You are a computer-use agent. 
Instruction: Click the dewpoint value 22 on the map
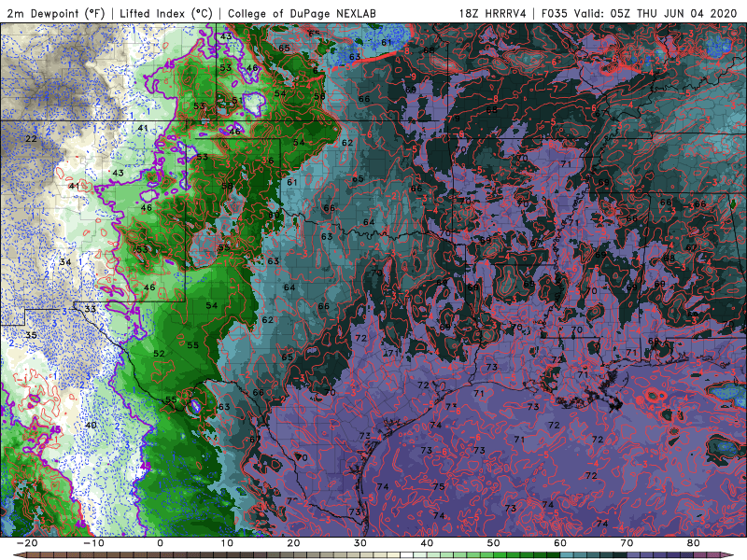(31, 138)
